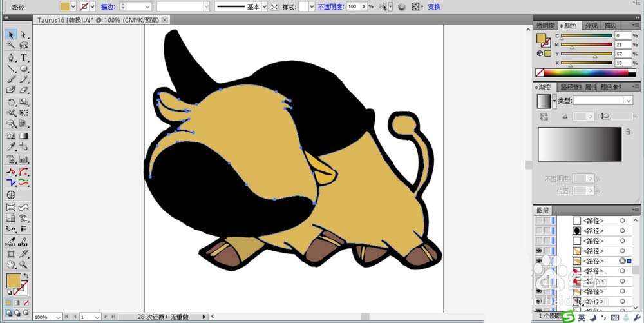Viewport: 644px width, 323px height.
Task: Switch to the 透明度 panel tab
Action: pyautogui.click(x=545, y=26)
